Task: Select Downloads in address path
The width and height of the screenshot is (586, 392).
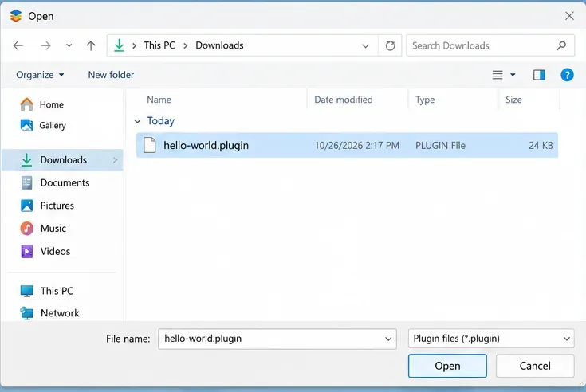Action: click(x=219, y=45)
